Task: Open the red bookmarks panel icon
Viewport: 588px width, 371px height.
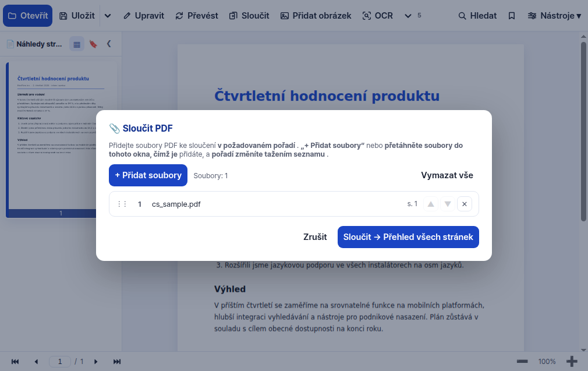Action: pyautogui.click(x=93, y=44)
